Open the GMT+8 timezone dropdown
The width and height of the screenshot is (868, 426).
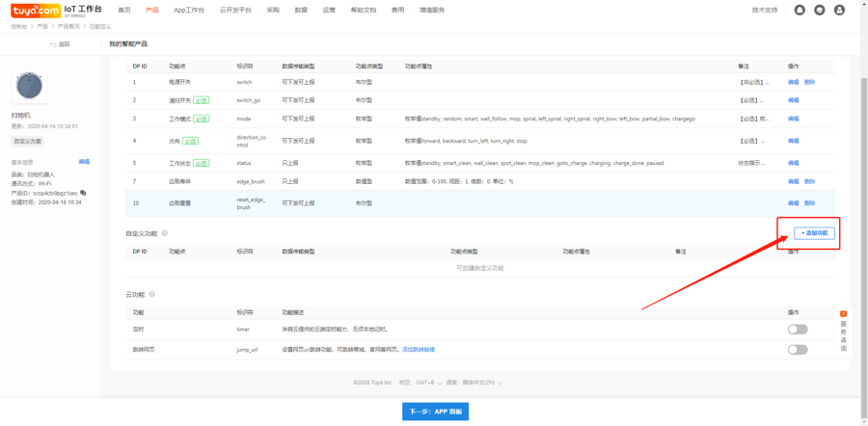tap(428, 383)
